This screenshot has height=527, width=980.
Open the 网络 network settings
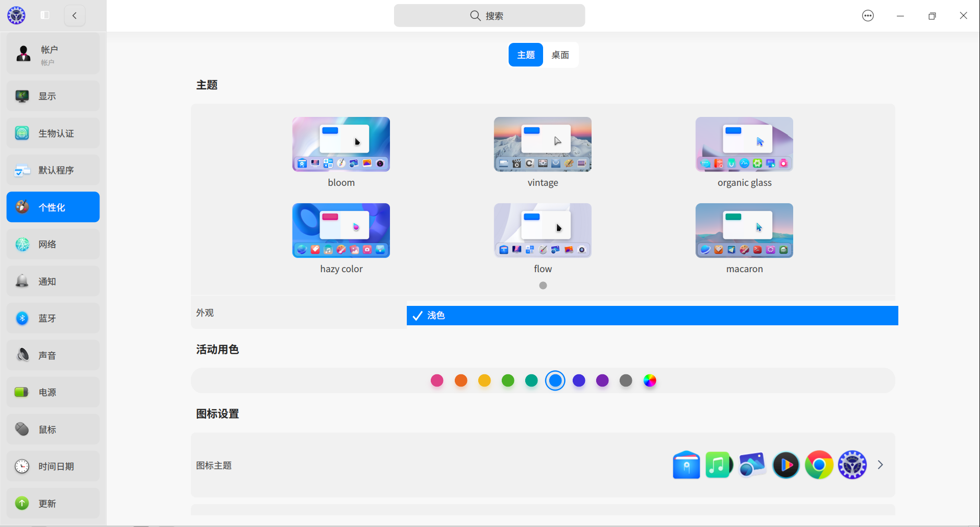(x=53, y=244)
